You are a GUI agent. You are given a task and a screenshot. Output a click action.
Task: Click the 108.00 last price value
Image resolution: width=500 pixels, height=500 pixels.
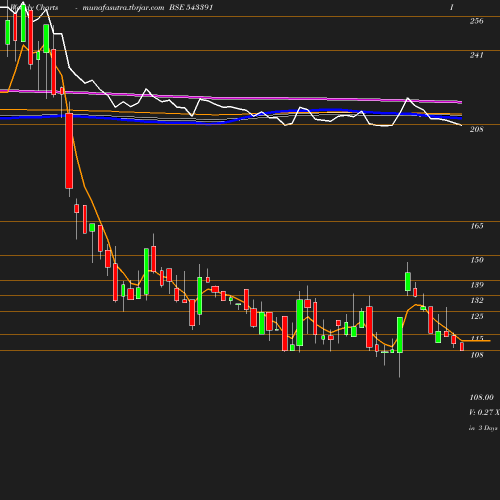point(481,397)
